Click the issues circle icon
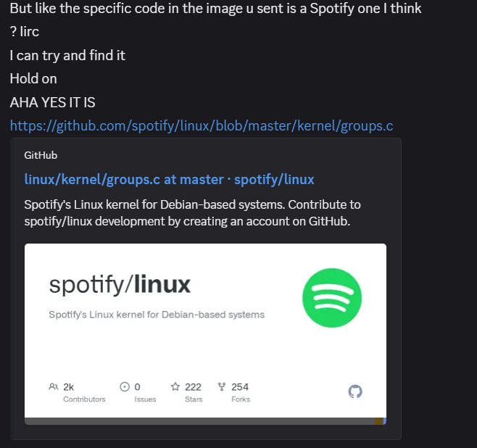The height and width of the screenshot is (448, 477). 125,386
